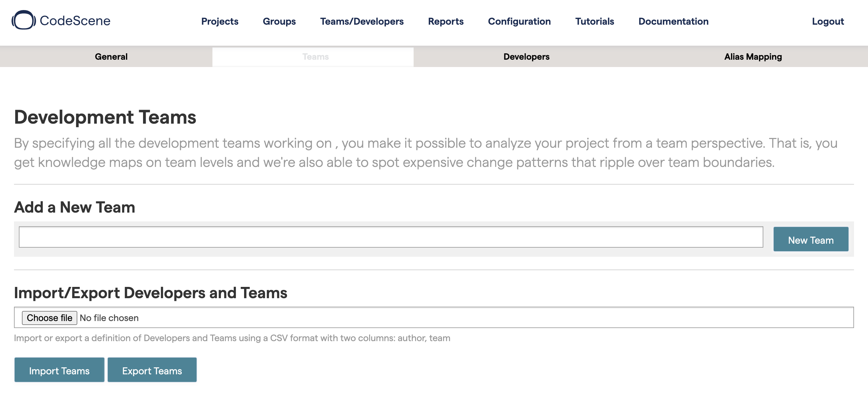Switch to the General tab
Viewport: 868px width, 413px height.
coord(111,56)
